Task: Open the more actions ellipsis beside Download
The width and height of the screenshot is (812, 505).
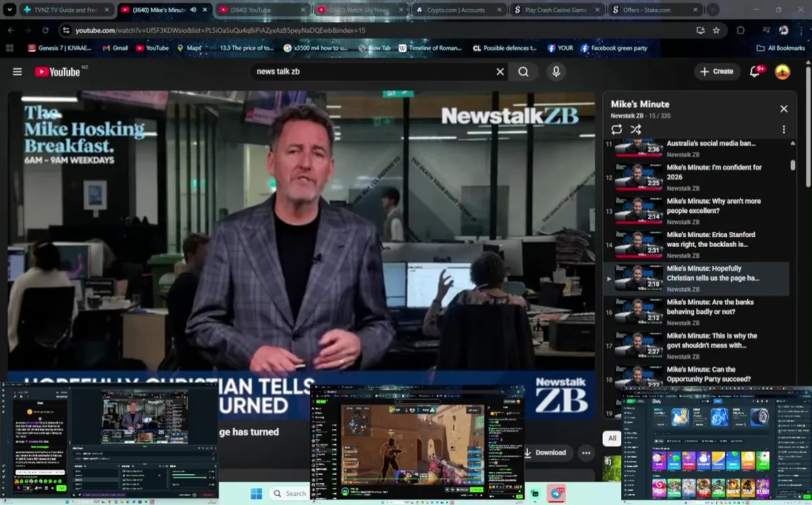Action: click(586, 452)
